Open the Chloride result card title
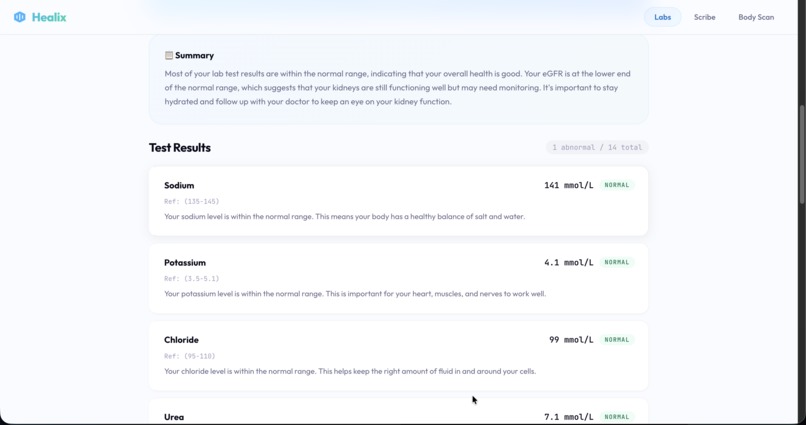 click(181, 340)
